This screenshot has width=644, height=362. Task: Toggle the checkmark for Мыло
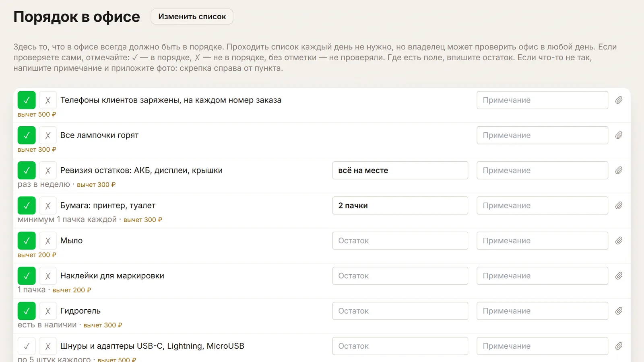27,241
